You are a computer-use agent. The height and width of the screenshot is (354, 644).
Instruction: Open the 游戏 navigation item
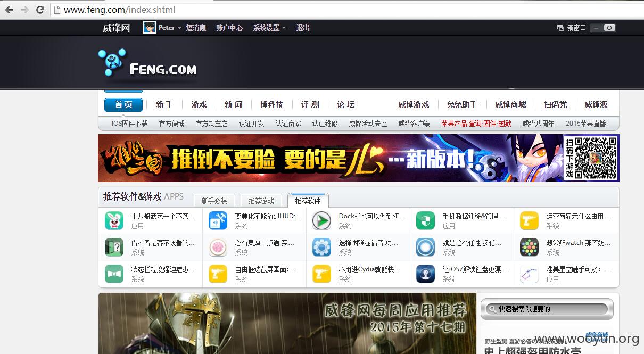[x=199, y=104]
